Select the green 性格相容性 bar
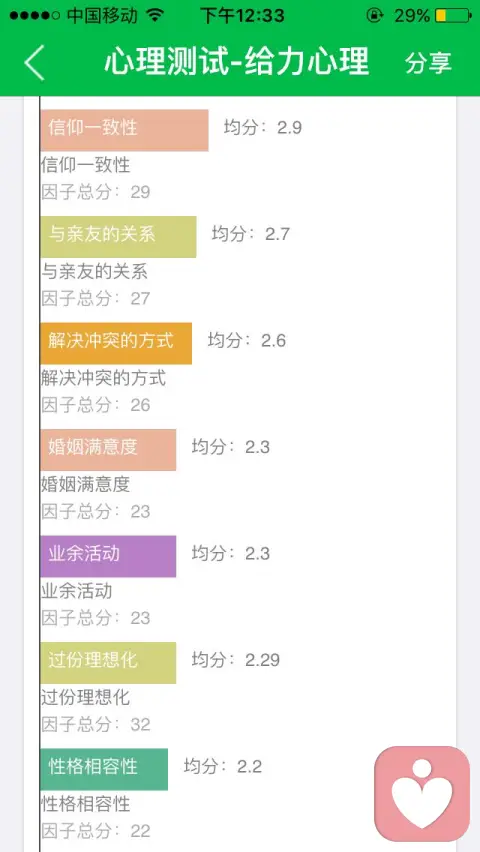The width and height of the screenshot is (480, 852). pyautogui.click(x=104, y=769)
